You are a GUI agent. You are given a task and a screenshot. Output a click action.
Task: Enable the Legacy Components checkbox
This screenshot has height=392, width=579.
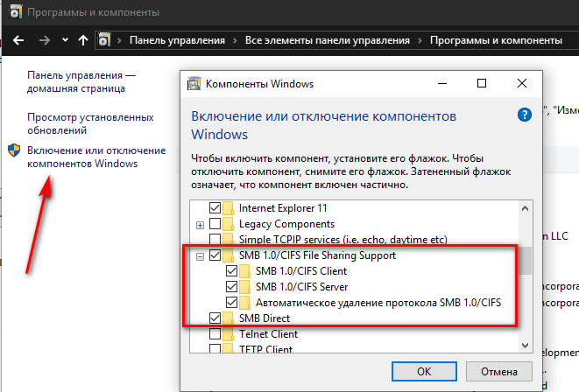pos(215,223)
